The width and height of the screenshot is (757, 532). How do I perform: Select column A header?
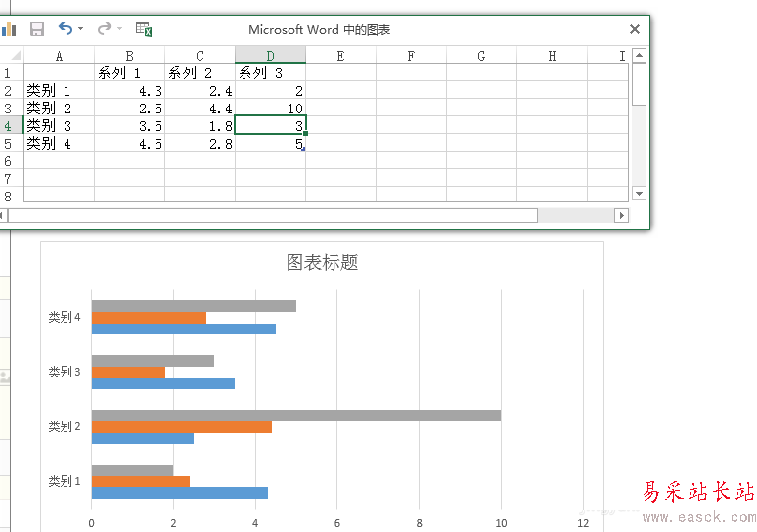click(x=59, y=56)
